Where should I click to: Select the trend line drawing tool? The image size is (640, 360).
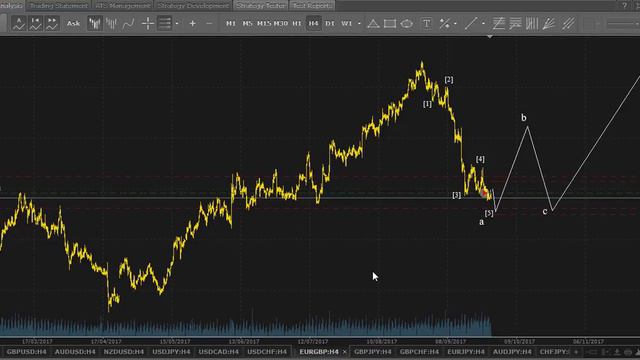point(471,23)
